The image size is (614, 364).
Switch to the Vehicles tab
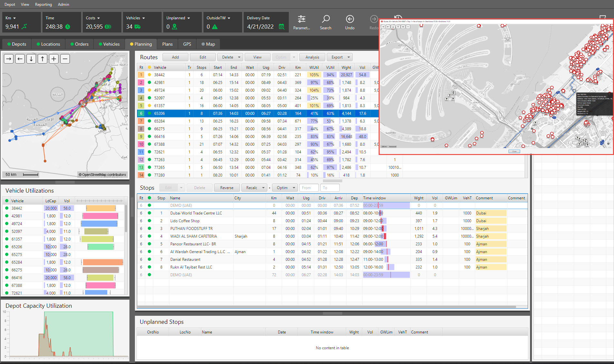(x=109, y=44)
